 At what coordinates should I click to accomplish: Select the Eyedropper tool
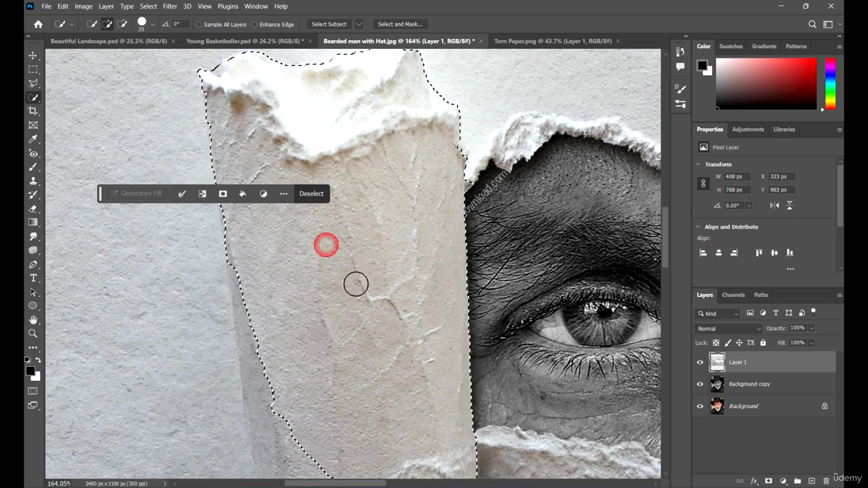point(33,139)
